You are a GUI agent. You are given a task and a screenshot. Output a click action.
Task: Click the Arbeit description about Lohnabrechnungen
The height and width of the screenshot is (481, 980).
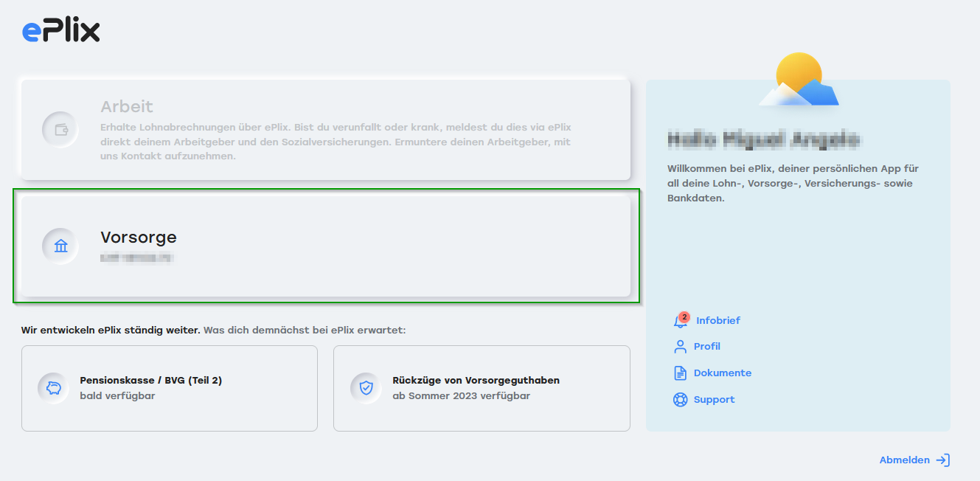[336, 142]
